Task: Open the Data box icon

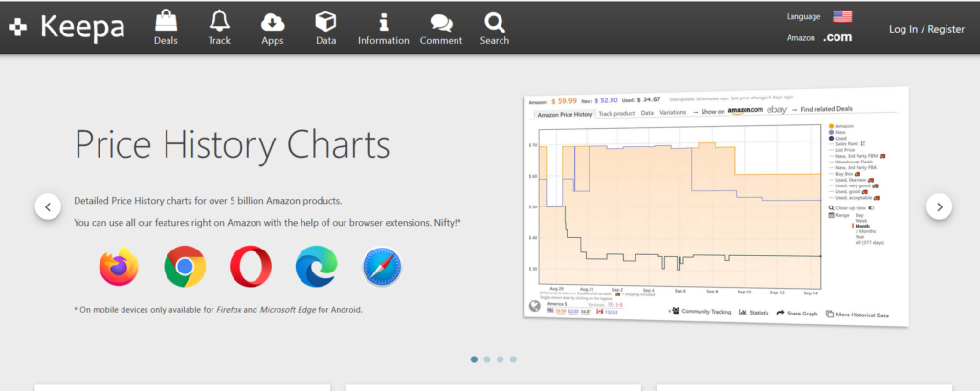Action: (325, 21)
